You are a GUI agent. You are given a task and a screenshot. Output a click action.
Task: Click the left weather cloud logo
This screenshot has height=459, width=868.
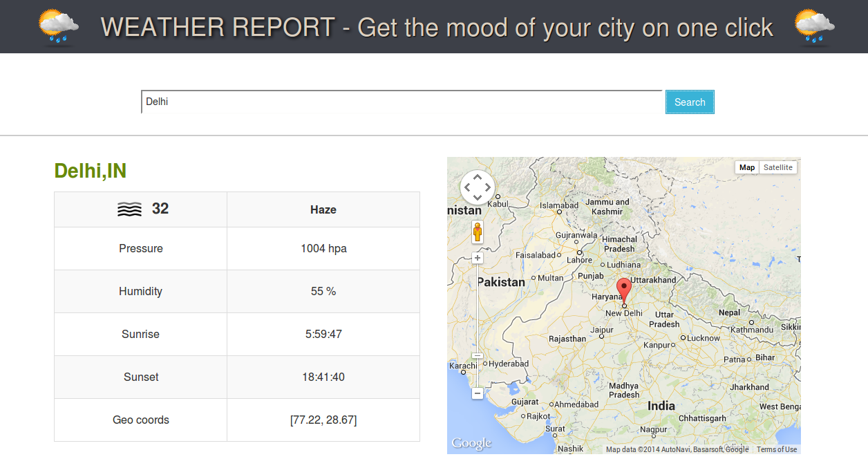click(x=58, y=26)
